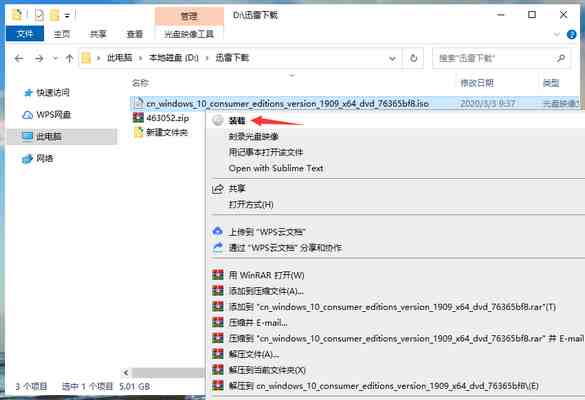Click This PC in address breadcrumb
The height and width of the screenshot is (400, 585).
tap(119, 58)
